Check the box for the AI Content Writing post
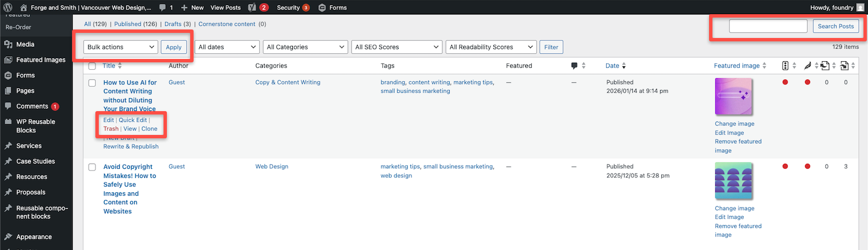Screen dimensions: 868x250 click(x=92, y=83)
